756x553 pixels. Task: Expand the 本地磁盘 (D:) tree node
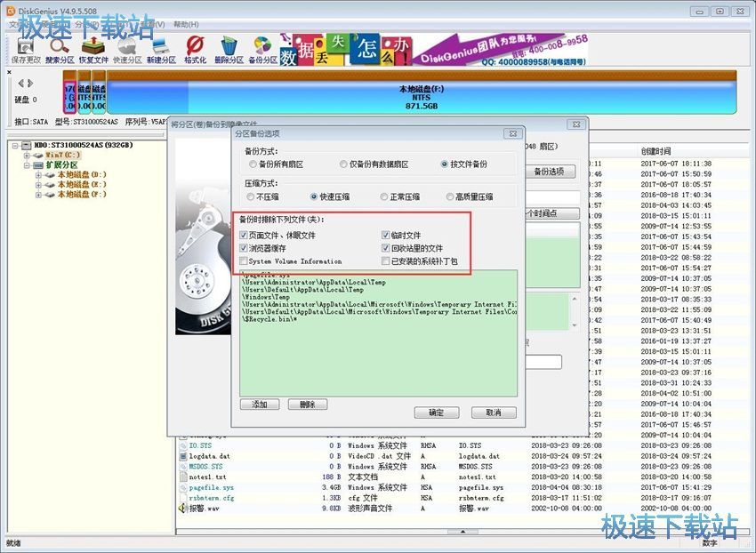point(38,175)
